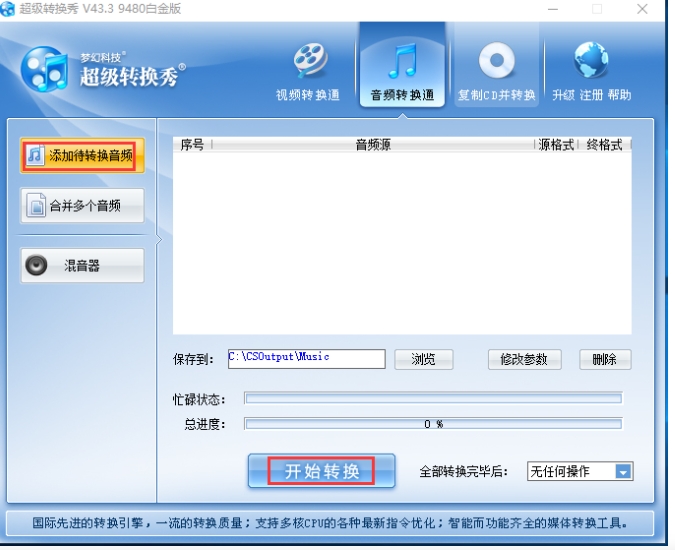The height and width of the screenshot is (550, 675).
Task: Click the 序号 column header
Action: coord(192,145)
